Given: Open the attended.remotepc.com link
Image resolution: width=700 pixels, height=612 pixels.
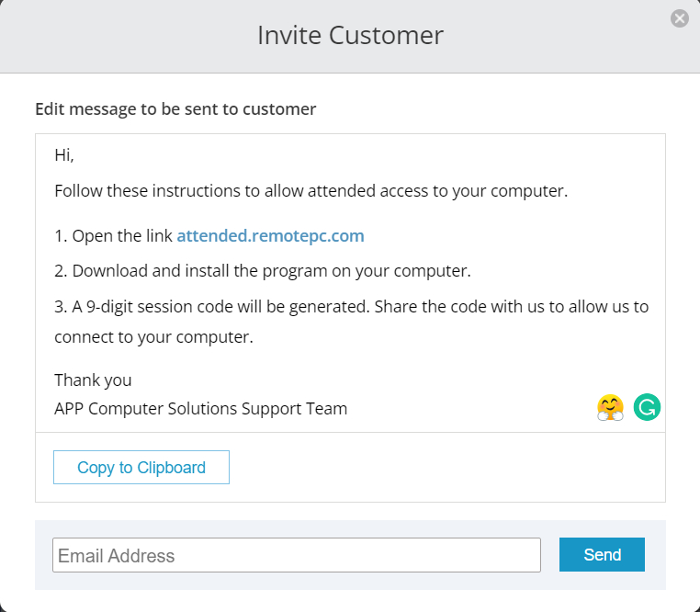Looking at the screenshot, I should (x=270, y=236).
